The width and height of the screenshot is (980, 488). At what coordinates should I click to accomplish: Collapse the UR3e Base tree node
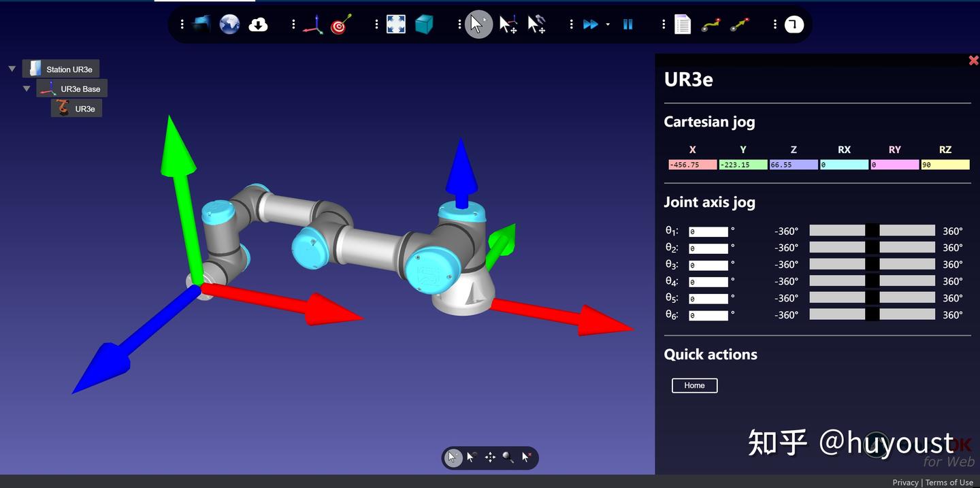point(27,88)
